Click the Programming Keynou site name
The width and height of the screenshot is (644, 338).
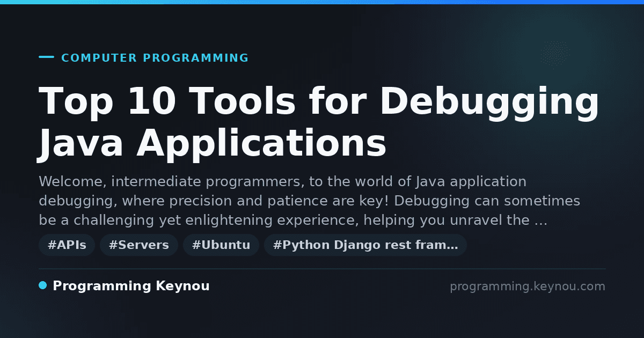click(131, 286)
